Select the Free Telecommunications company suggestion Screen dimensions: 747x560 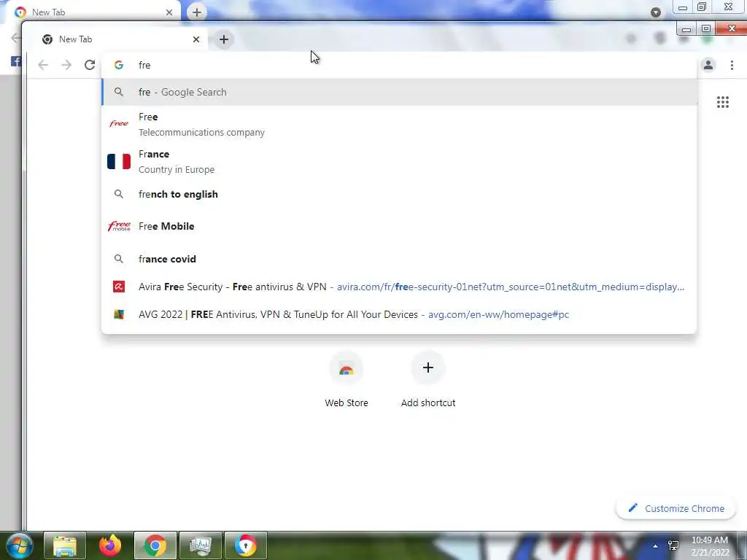pos(399,124)
